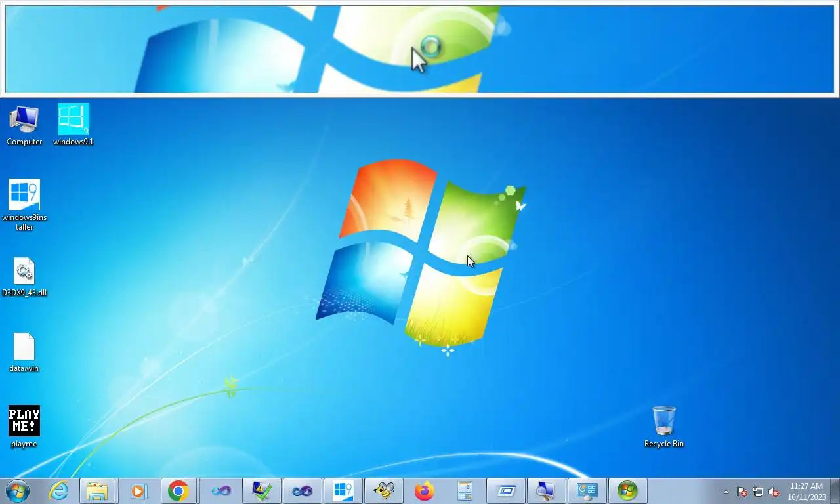Select the data.win file on desktop
Viewport: 840px width, 504px height.
point(24,352)
